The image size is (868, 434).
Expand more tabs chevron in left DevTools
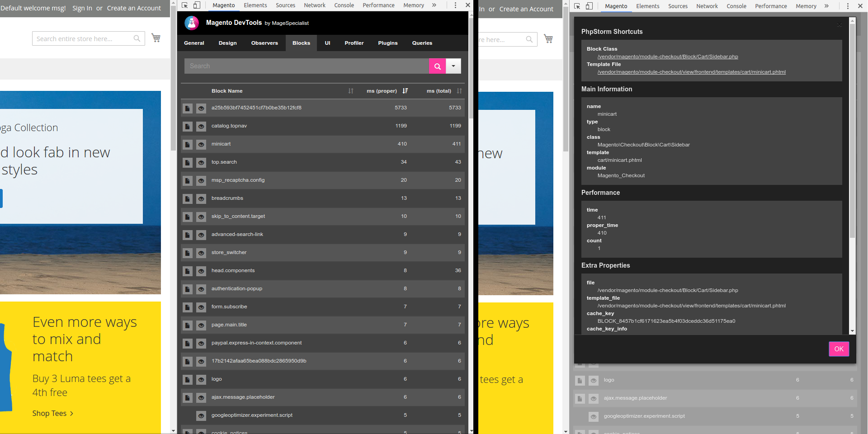point(434,5)
